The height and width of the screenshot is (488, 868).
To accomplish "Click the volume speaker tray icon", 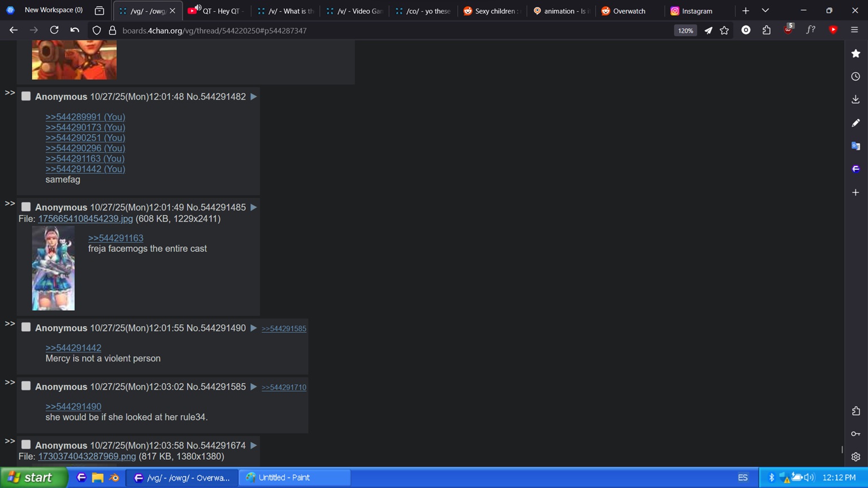I will click(809, 477).
